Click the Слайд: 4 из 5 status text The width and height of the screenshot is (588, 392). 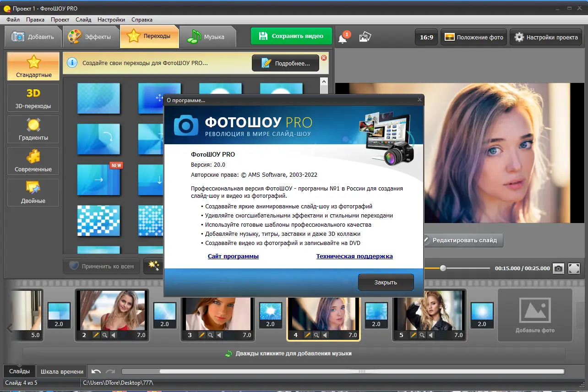(21, 383)
